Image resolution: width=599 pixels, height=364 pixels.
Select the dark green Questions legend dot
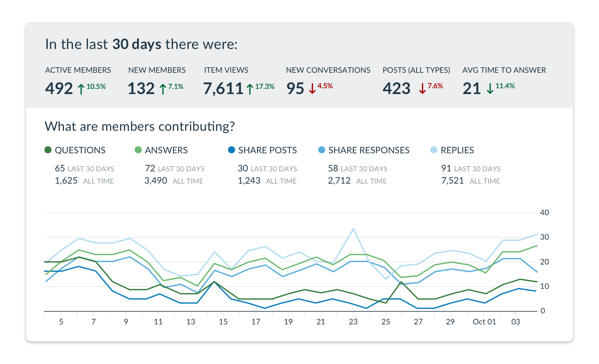tap(48, 150)
